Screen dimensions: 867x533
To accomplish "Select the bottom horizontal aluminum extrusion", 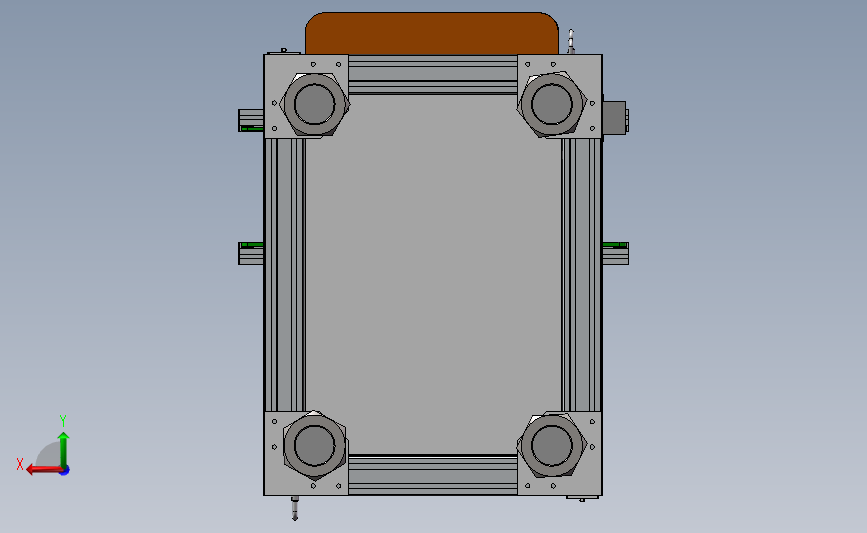I will pyautogui.click(x=433, y=475).
